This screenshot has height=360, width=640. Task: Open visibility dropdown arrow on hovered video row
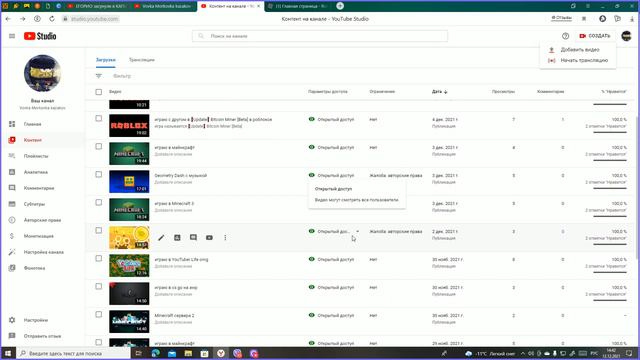click(358, 231)
